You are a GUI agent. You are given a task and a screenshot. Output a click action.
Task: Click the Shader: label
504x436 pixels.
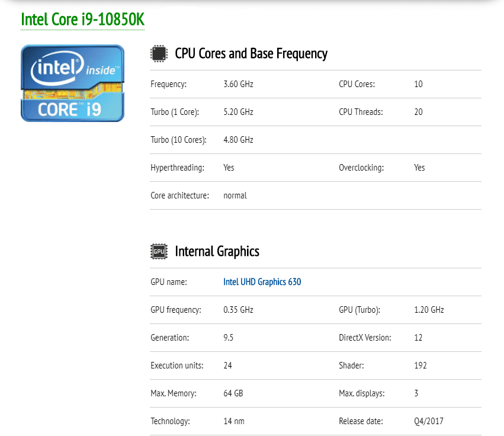pyautogui.click(x=351, y=366)
